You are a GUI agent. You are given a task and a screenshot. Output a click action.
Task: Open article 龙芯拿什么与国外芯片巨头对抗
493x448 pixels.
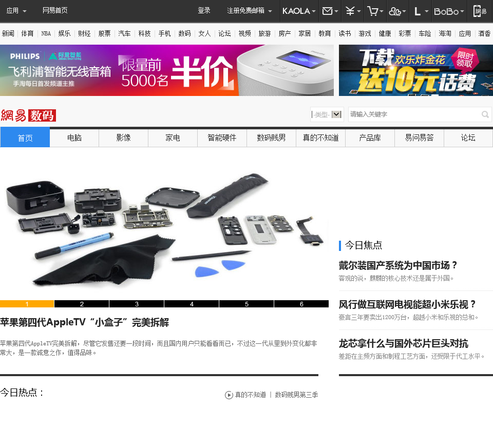[404, 343]
